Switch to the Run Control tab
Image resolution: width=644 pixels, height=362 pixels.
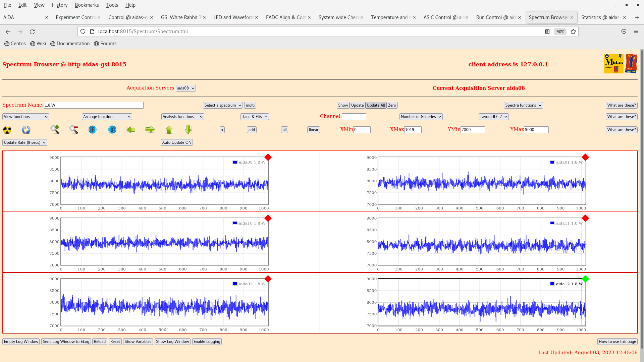tap(496, 17)
